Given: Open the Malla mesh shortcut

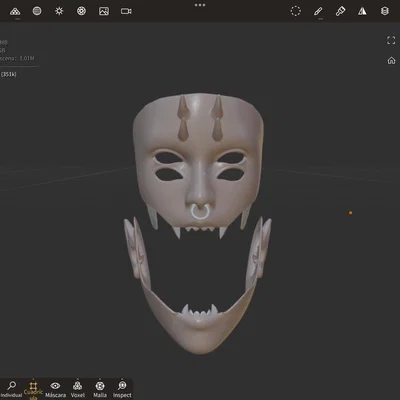Looking at the screenshot, I should click(100, 389).
